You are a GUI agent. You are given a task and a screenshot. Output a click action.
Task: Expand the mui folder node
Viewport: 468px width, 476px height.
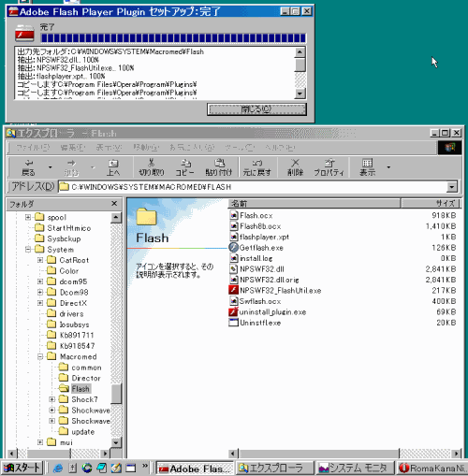[x=40, y=442]
